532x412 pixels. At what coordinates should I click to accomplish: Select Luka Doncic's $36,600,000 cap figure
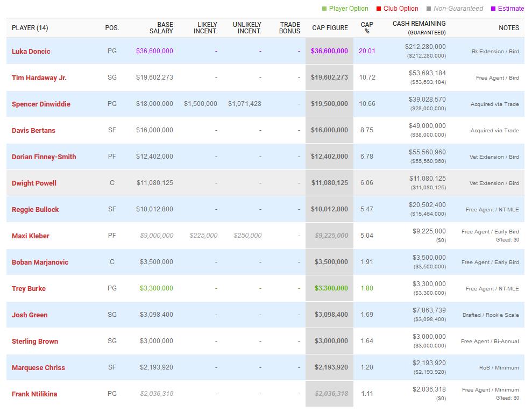tap(329, 51)
